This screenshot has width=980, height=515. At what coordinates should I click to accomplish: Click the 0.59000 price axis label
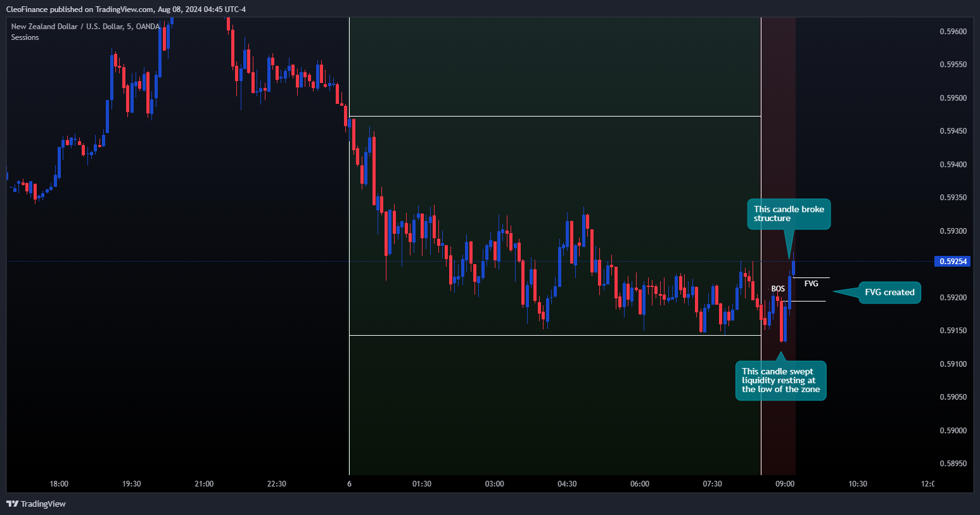(953, 431)
